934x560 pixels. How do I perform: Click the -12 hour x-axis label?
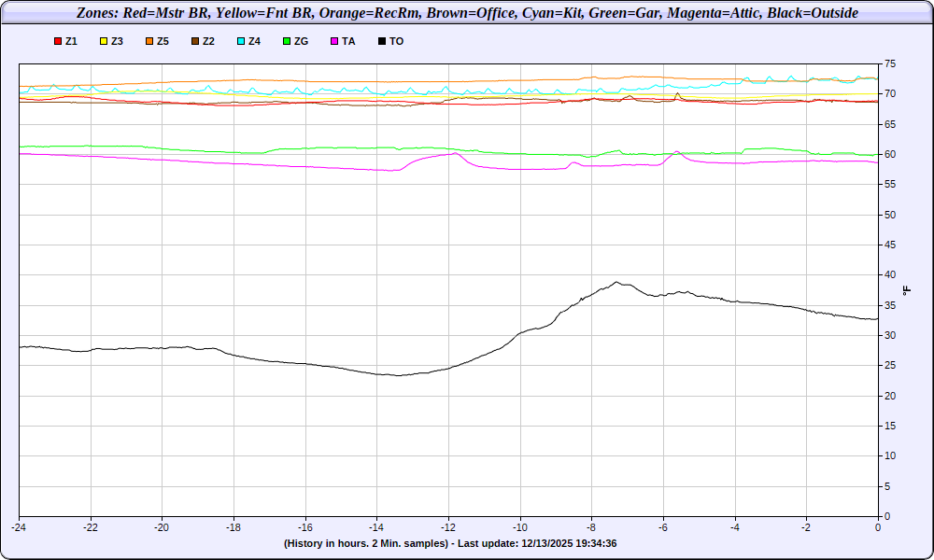448,528
